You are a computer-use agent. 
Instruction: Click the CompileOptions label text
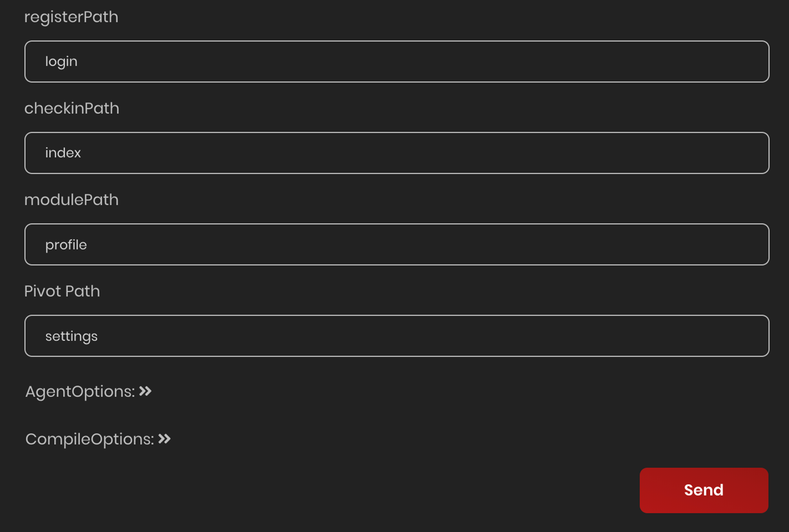coord(89,439)
